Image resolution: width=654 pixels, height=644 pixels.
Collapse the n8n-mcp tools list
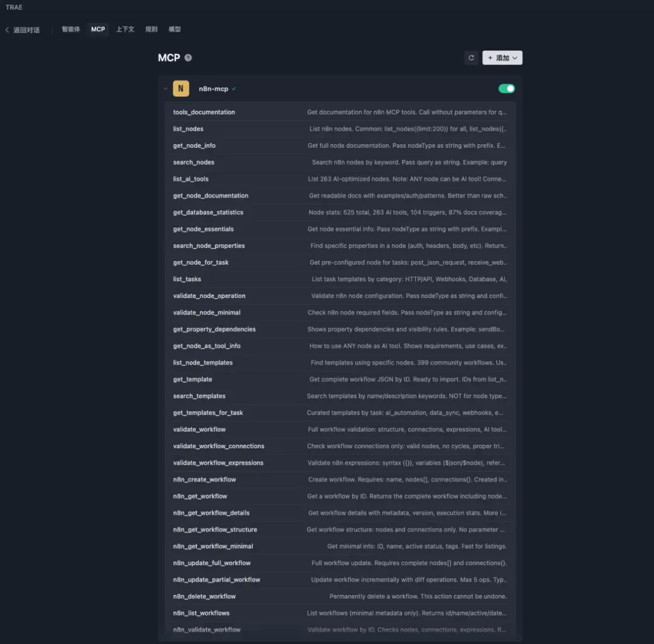pyautogui.click(x=165, y=88)
